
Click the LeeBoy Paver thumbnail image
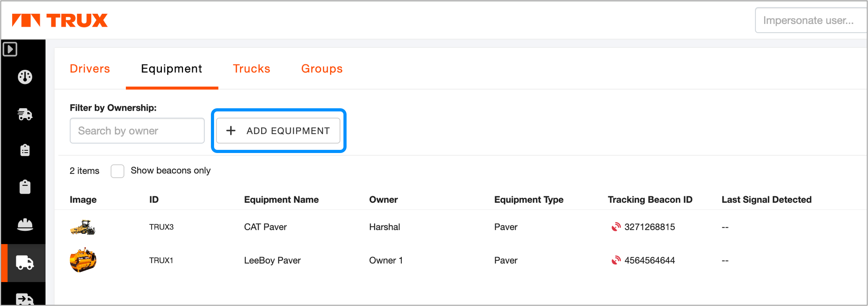tap(83, 260)
